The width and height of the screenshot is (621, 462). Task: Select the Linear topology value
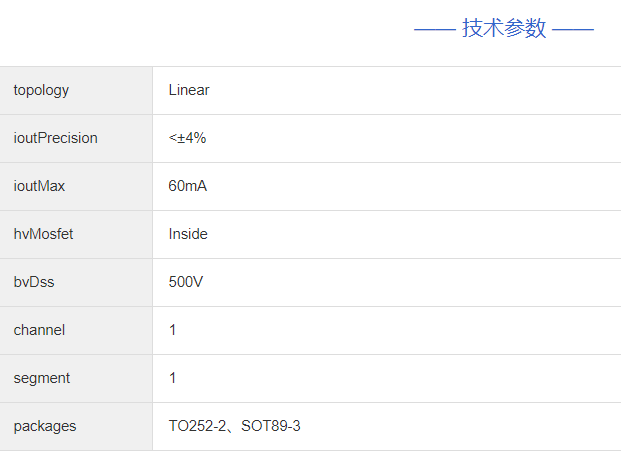pyautogui.click(x=189, y=90)
